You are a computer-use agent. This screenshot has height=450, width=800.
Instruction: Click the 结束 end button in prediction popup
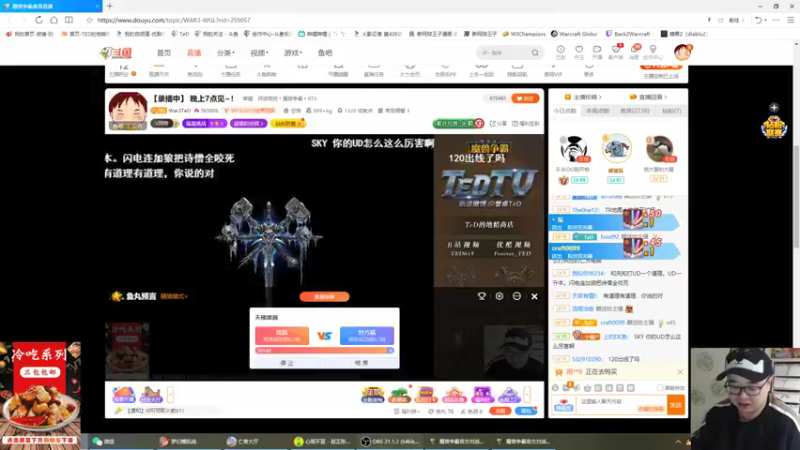pos(362,363)
